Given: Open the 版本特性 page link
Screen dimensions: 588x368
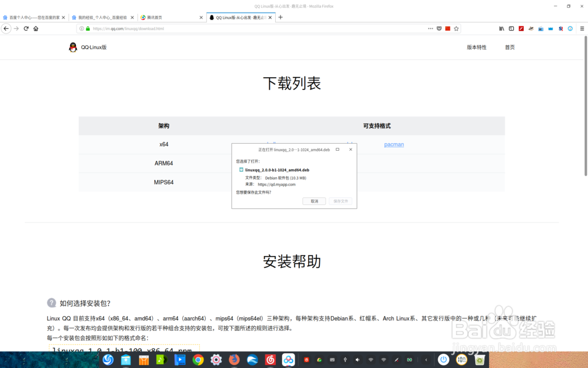Looking at the screenshot, I should coord(477,47).
